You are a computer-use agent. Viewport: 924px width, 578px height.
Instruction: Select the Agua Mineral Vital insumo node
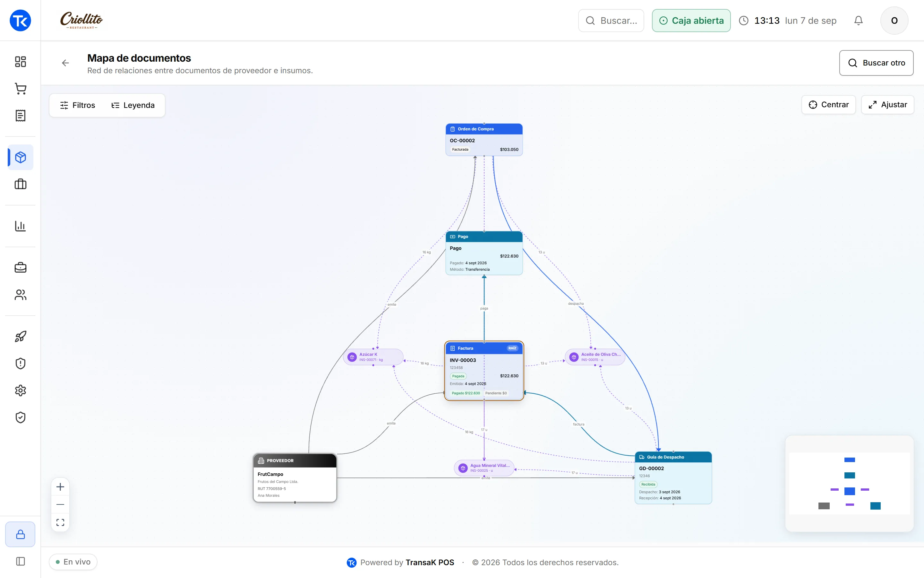point(484,468)
